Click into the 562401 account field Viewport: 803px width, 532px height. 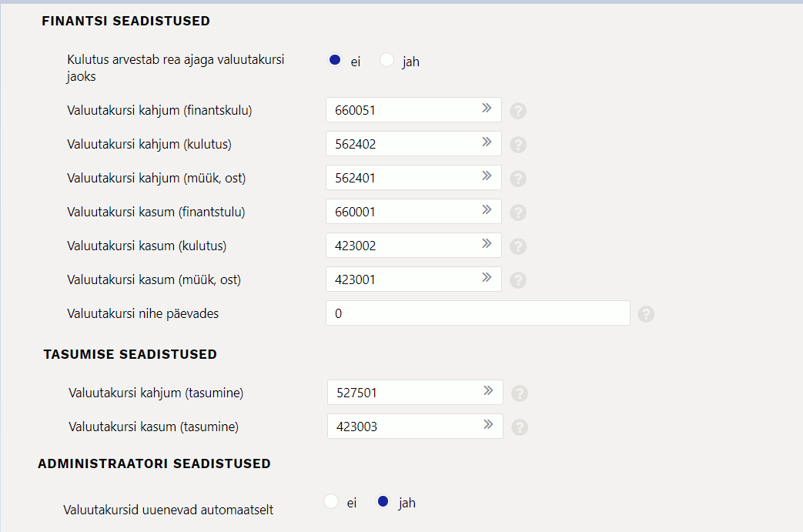[400, 178]
